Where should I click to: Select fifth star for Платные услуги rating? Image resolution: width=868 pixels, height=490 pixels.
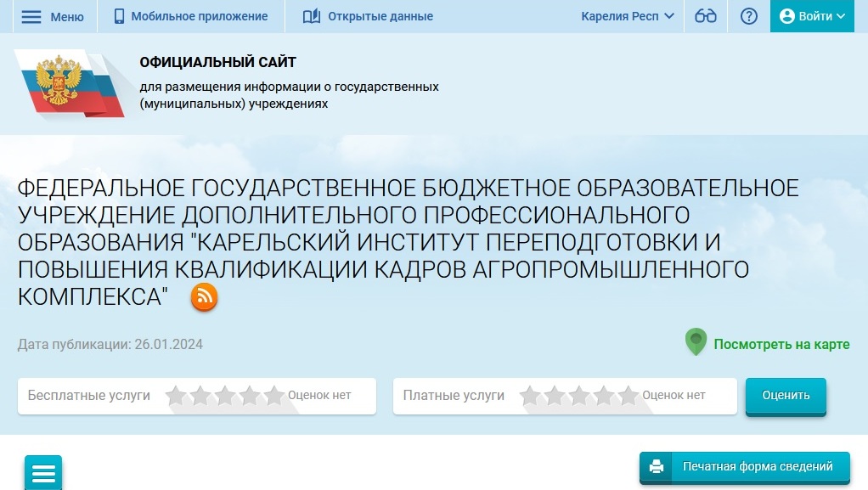click(628, 396)
